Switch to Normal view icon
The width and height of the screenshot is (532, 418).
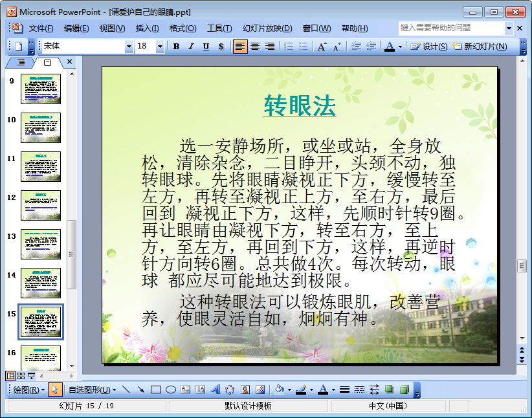pyautogui.click(x=10, y=376)
